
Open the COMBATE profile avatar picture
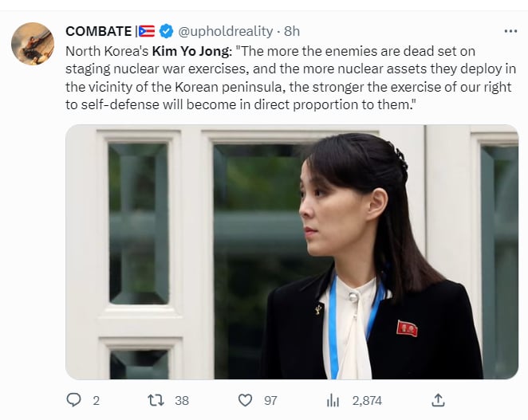click(x=33, y=44)
